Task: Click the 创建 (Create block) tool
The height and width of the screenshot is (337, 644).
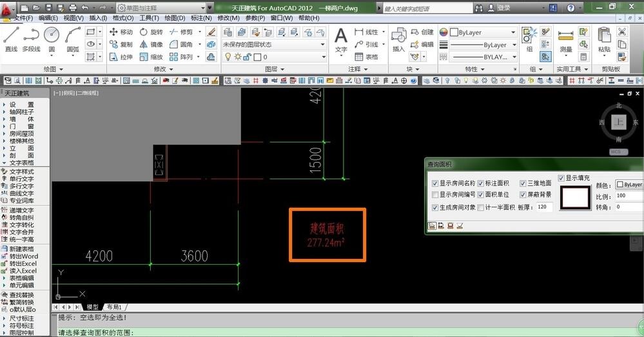Action: coord(422,32)
